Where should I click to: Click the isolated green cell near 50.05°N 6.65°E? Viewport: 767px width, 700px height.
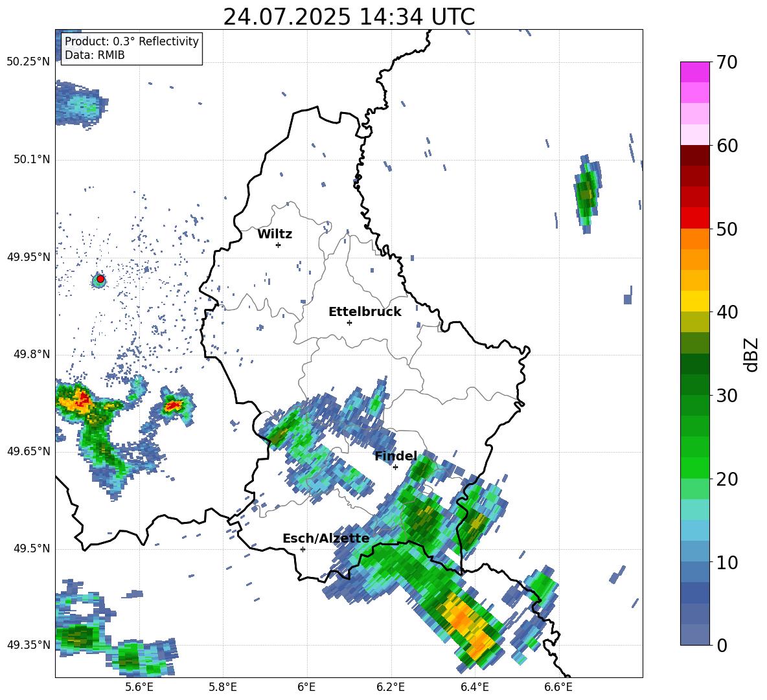586,194
